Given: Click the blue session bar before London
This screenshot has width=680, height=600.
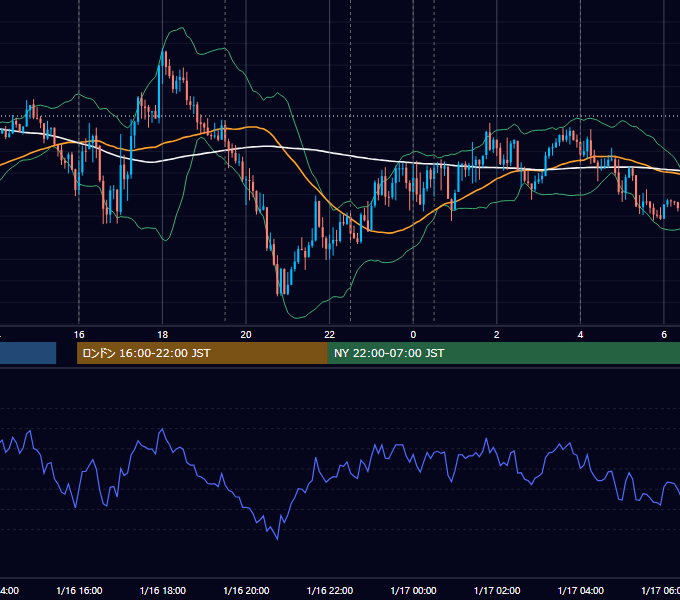Looking at the screenshot, I should tap(28, 353).
